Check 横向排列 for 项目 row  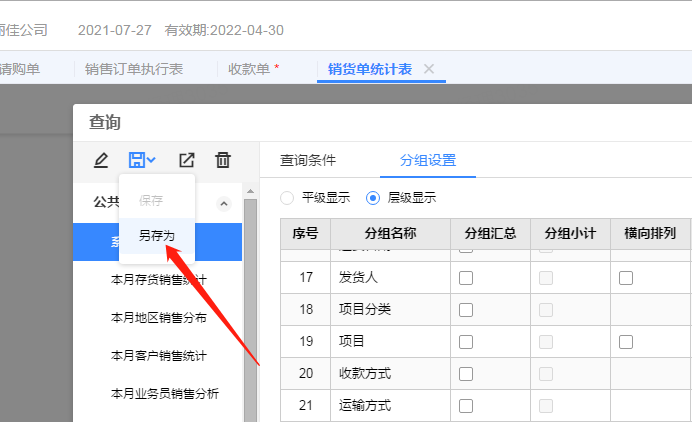coord(626,342)
